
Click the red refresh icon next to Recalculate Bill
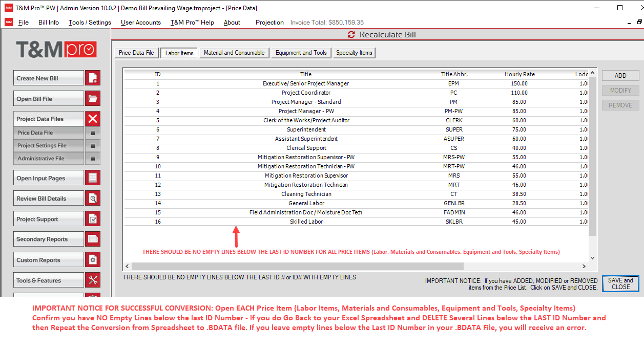click(x=351, y=35)
